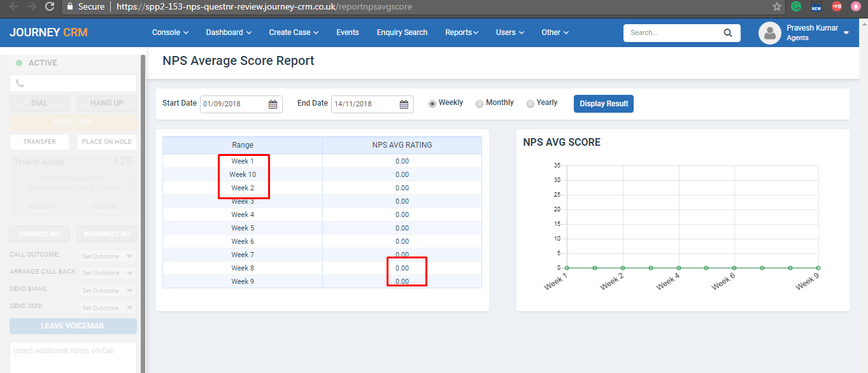The width and height of the screenshot is (868, 373).
Task: Click the Week 5 table row
Action: 322,228
